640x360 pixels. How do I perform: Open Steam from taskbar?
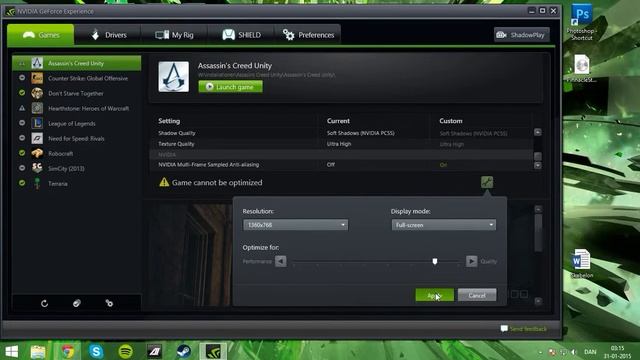coord(184,351)
